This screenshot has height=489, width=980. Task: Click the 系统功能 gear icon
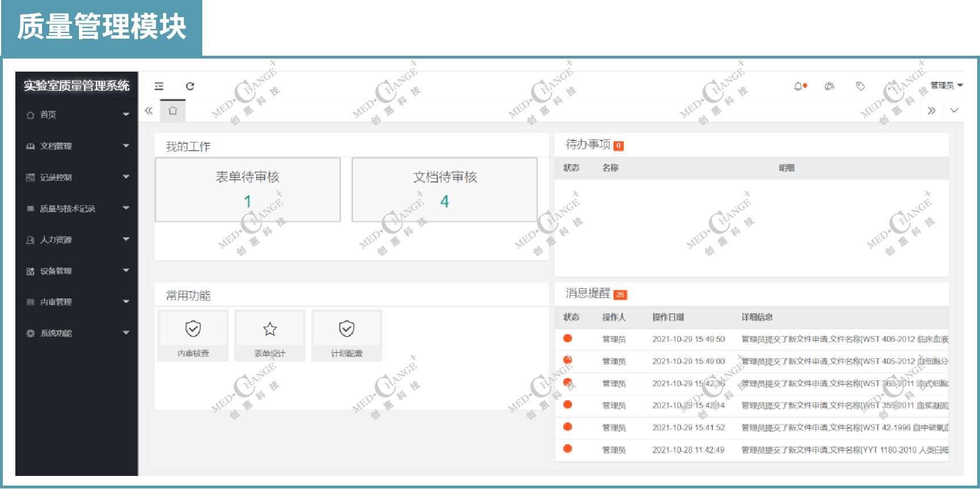tap(31, 333)
